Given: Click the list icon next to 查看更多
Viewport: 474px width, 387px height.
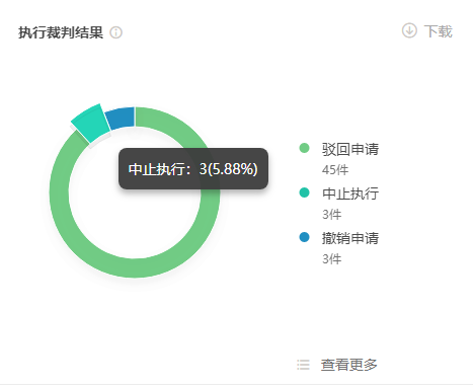Looking at the screenshot, I should pos(303,365).
